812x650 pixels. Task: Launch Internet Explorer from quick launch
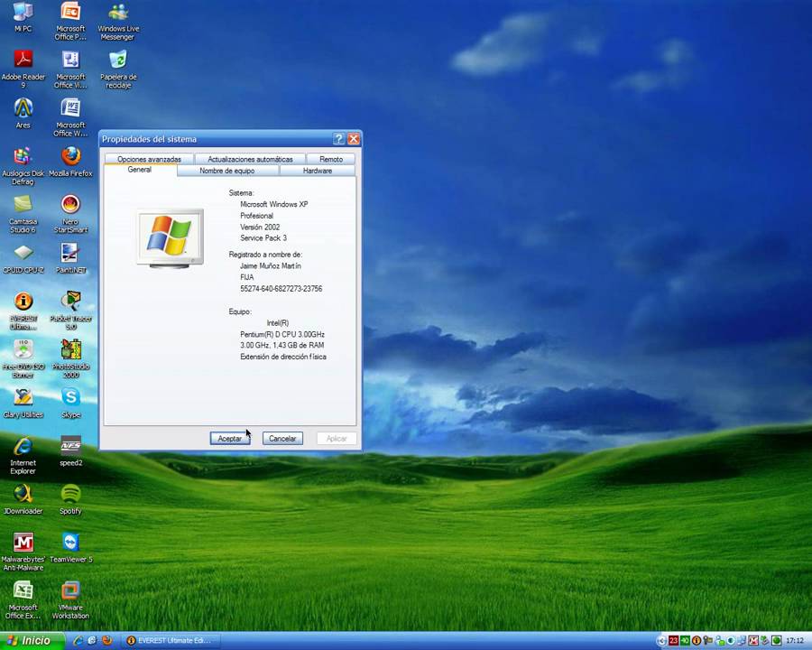78,641
